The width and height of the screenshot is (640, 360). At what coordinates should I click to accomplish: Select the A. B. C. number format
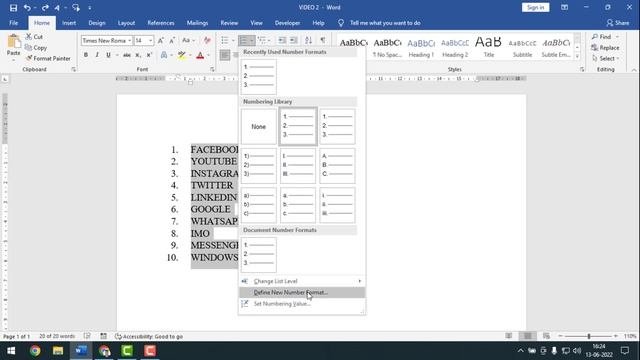point(337,165)
